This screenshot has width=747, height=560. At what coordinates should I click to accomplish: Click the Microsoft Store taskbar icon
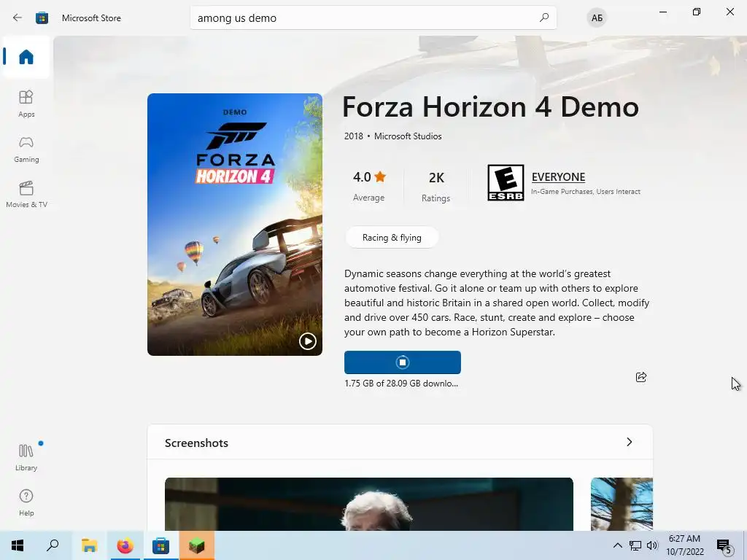click(160, 545)
